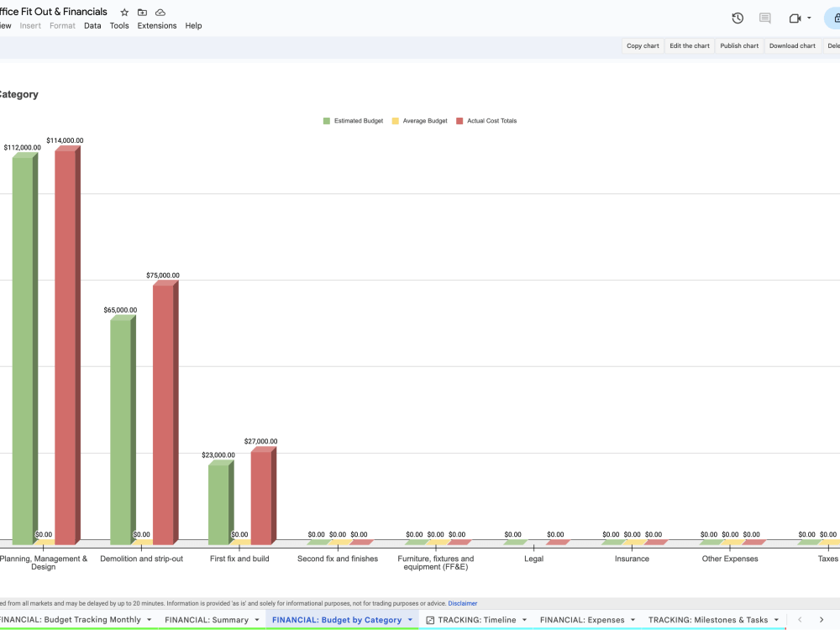Click the Average Budget yellow legend swatch
The image size is (840, 630).
tap(396, 121)
